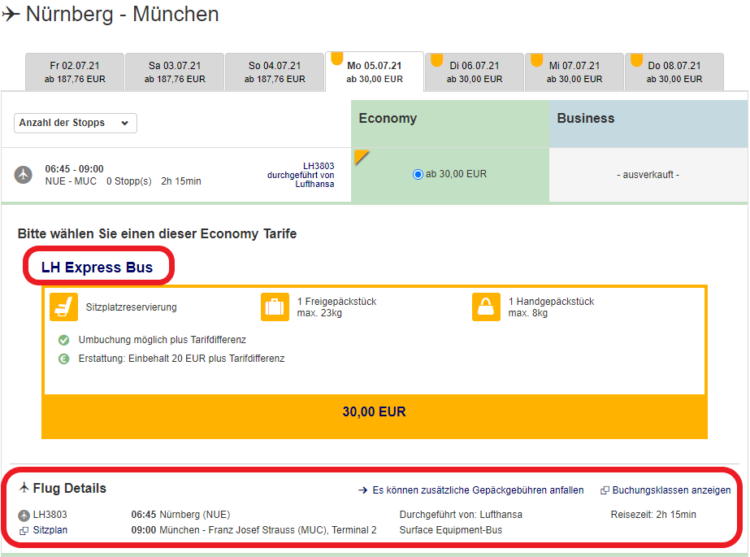Click the 06:45 Nürnberg (NUE) departure text

[181, 515]
